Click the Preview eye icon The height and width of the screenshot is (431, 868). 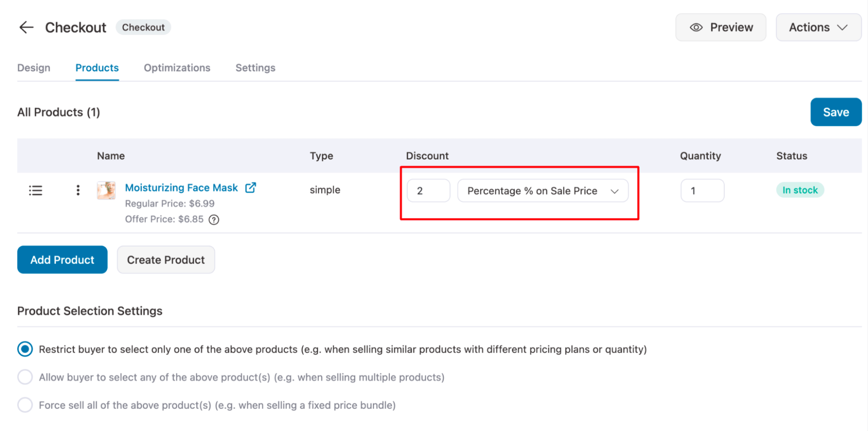[696, 27]
